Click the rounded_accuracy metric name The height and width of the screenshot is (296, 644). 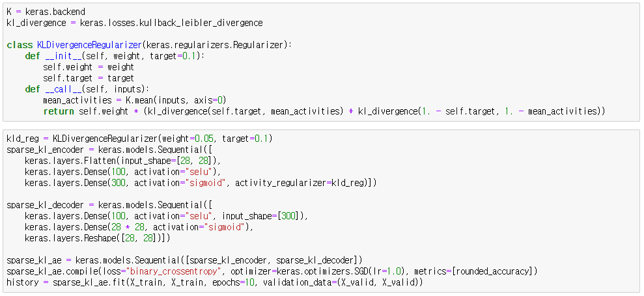pyautogui.click(x=492, y=272)
